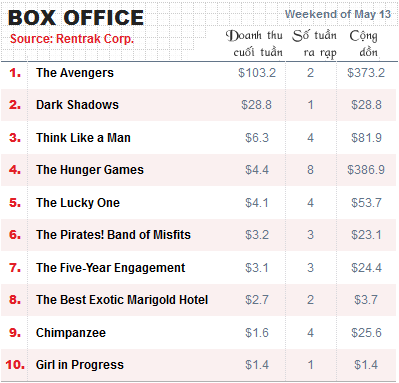Click the Weekend of May 13 label
This screenshot has width=399, height=383.
click(338, 14)
